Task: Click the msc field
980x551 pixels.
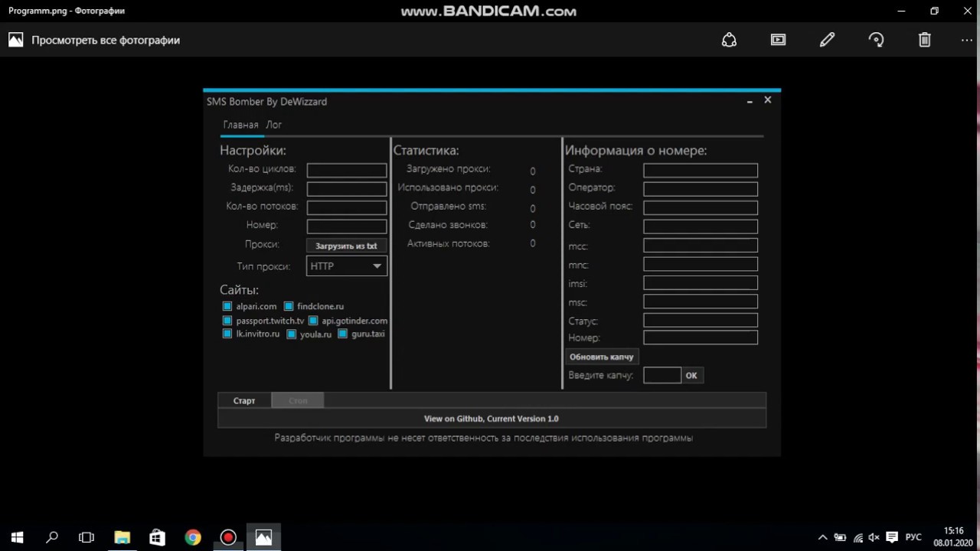Action: click(x=701, y=302)
